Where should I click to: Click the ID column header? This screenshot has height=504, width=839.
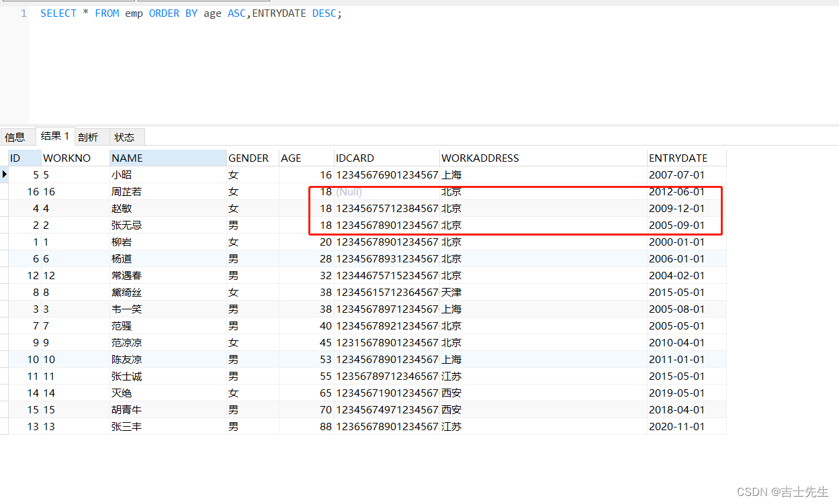(24, 158)
